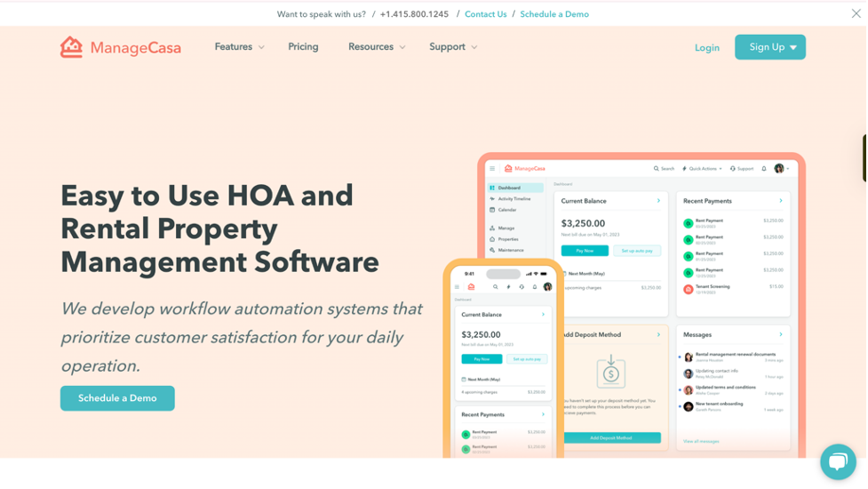Viewport: 868px width, 489px height.
Task: Click Quick Actions in dashboard preview
Action: [702, 168]
